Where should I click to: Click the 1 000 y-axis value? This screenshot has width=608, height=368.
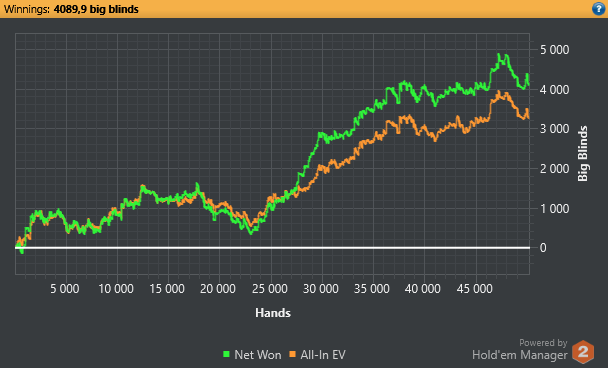tap(554, 209)
